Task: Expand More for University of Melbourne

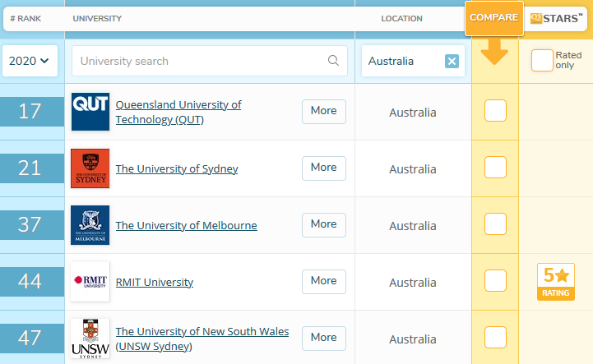Action: click(324, 224)
